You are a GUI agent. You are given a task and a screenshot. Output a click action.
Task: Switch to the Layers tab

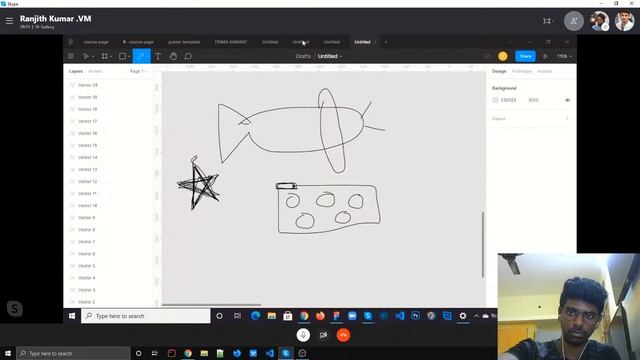(76, 71)
